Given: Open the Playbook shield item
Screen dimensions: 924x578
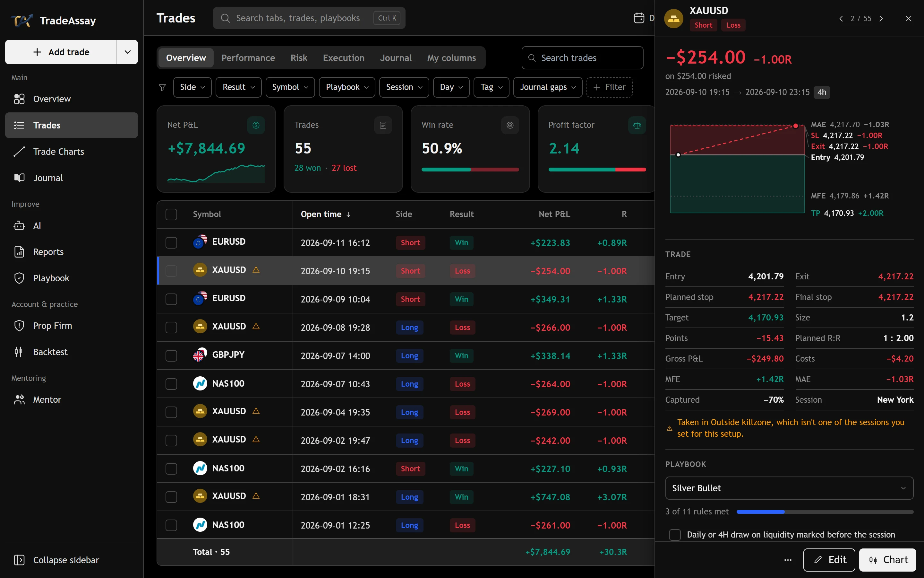Looking at the screenshot, I should click(72, 278).
